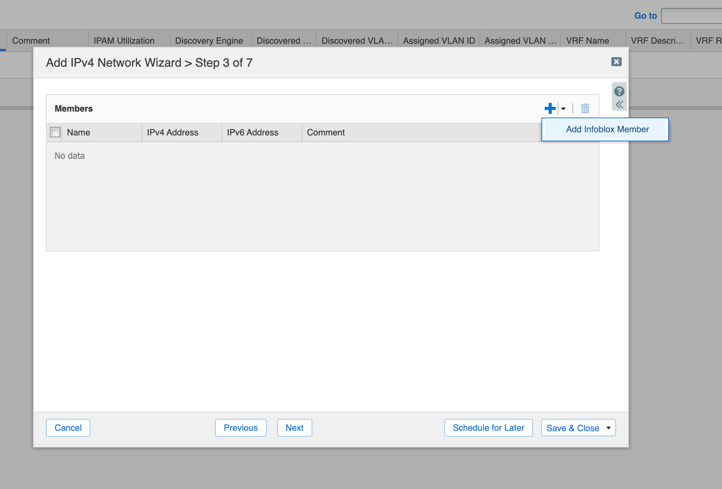The width and height of the screenshot is (722, 489).
Task: Open Save & Close dropdown arrow
Action: coord(609,428)
